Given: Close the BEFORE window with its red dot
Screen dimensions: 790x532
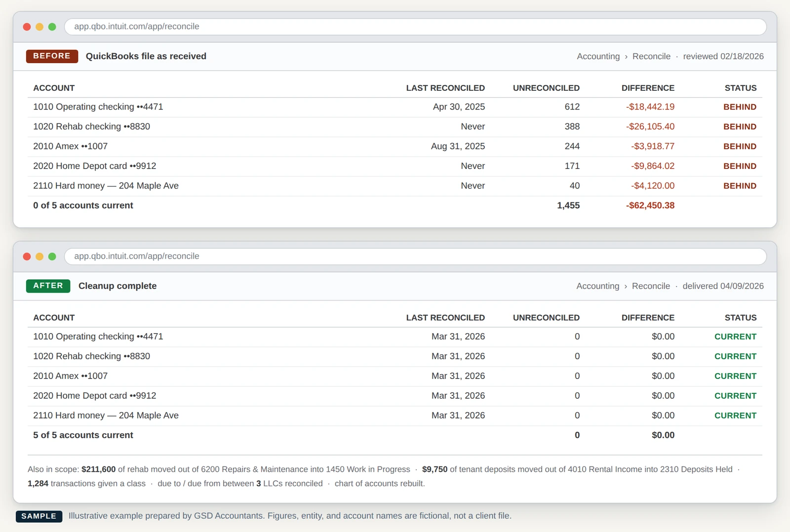Looking at the screenshot, I should click(x=27, y=27).
